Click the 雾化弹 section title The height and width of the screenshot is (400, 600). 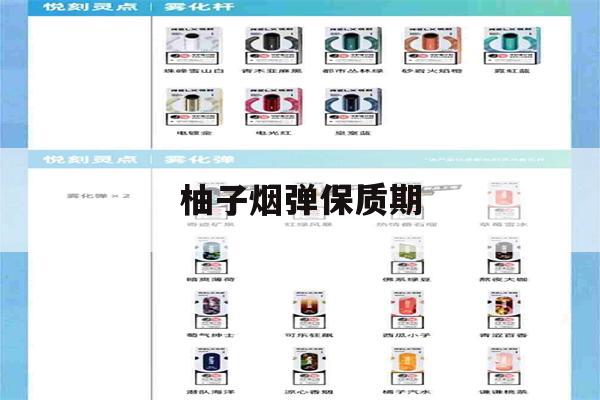click(x=199, y=159)
